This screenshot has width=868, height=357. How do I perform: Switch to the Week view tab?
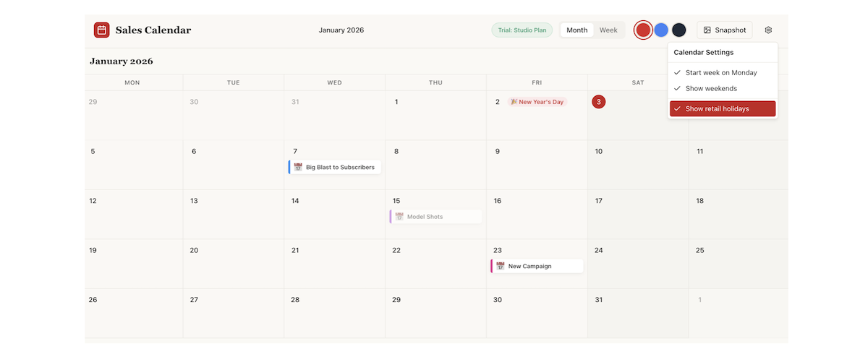[x=608, y=30]
